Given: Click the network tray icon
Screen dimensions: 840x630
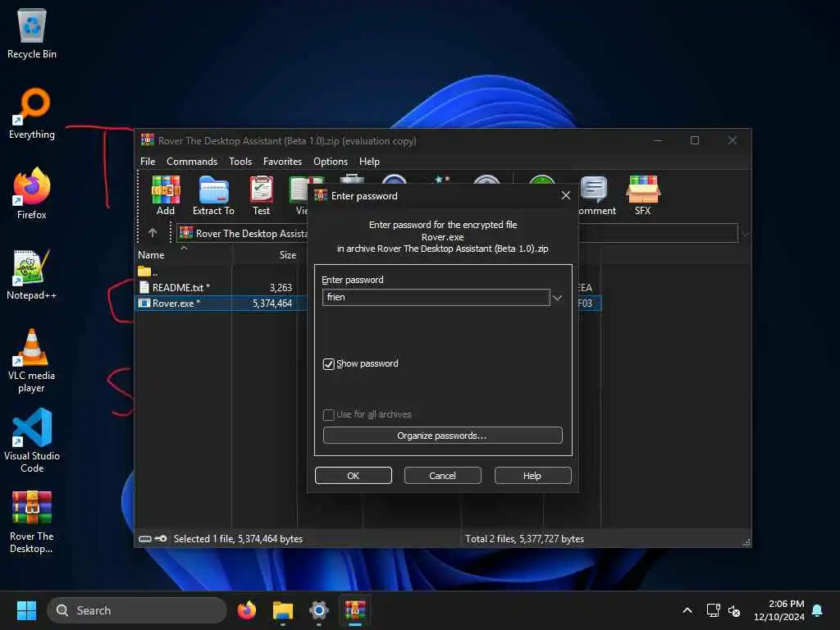Looking at the screenshot, I should point(713,610).
